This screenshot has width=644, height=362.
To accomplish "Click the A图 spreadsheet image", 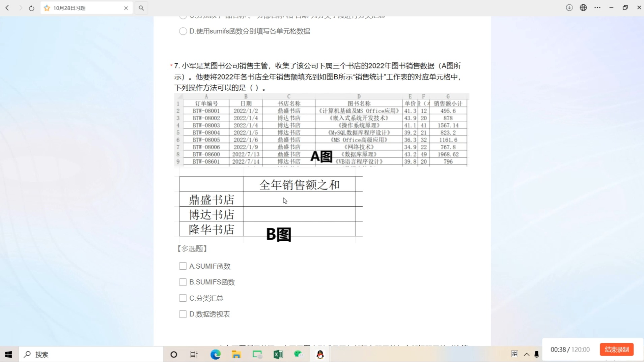I will tap(321, 130).
